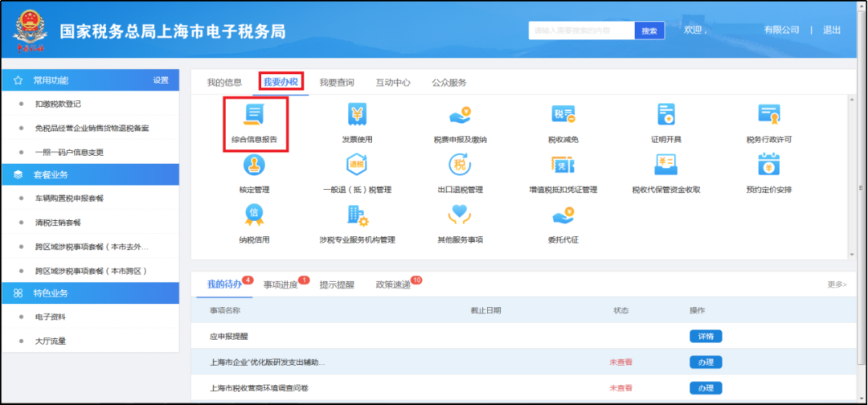Click the 搜索 button

(x=649, y=31)
